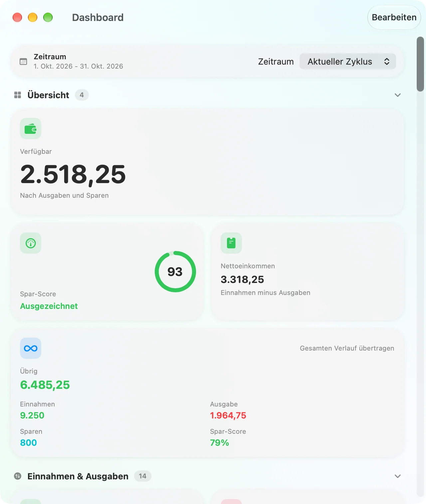Screen dimensions: 426x504
Task: Click the green wallet icon in Verfügbar card
Action: click(x=31, y=128)
